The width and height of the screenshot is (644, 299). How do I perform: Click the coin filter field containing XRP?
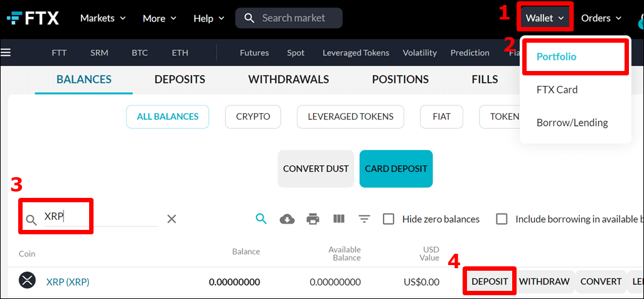(x=100, y=217)
